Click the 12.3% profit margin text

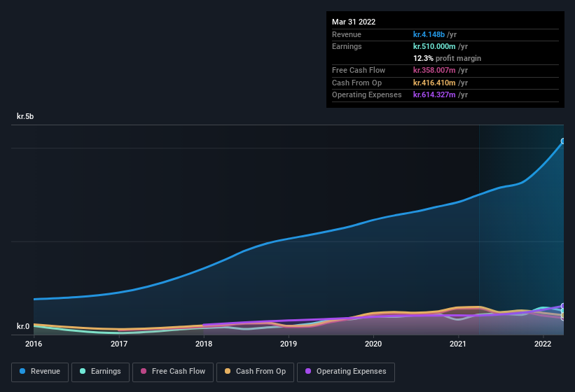(447, 58)
